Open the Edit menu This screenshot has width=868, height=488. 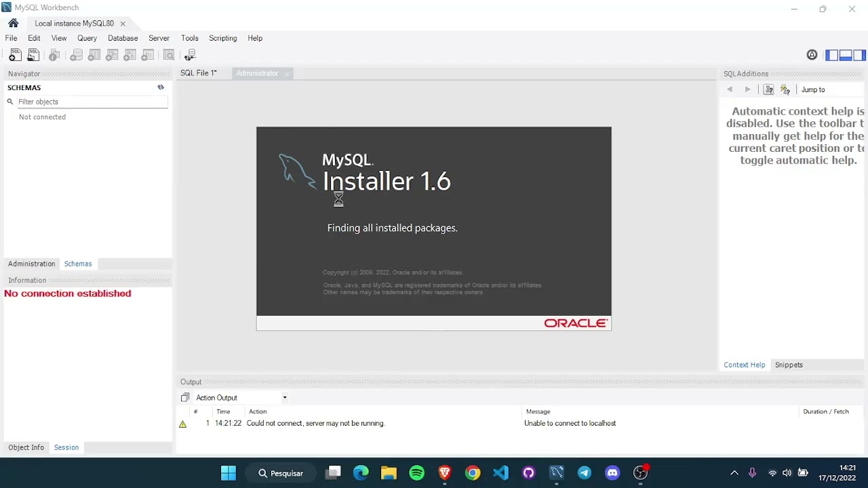pyautogui.click(x=34, y=38)
